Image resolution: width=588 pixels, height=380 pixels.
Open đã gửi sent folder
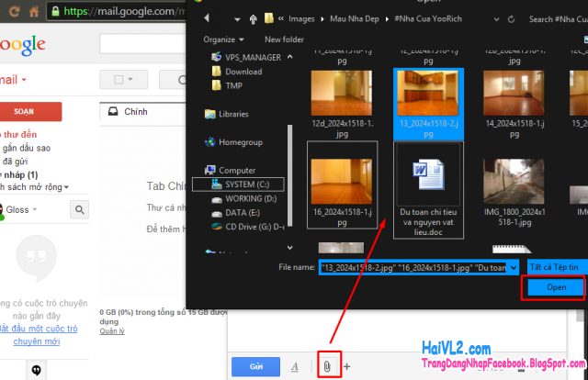(15, 162)
